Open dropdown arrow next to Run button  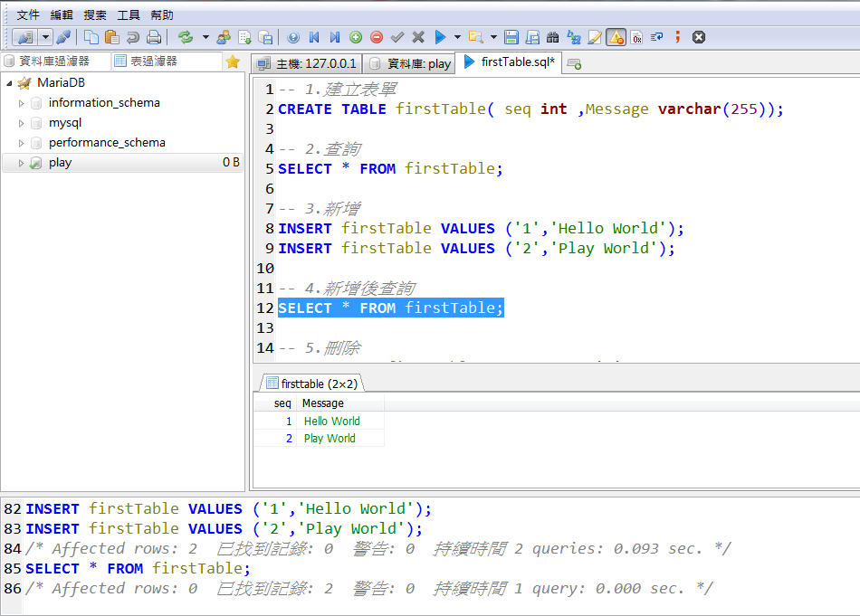pos(457,37)
